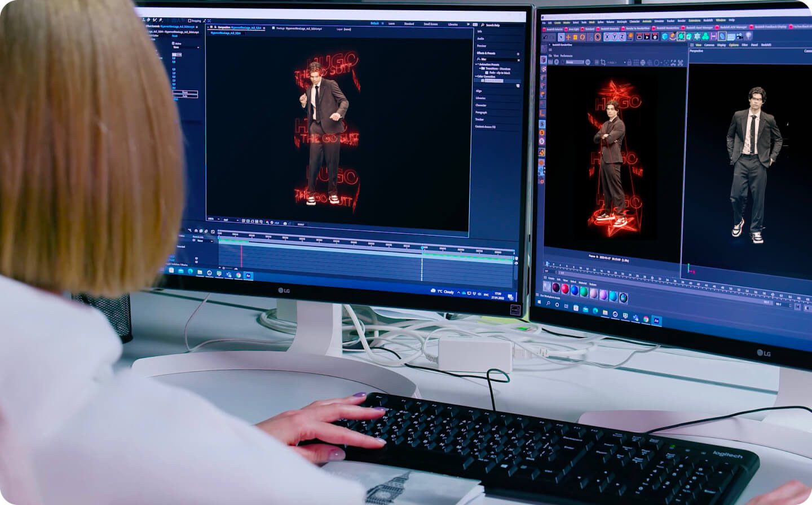Viewport: 812px width, 505px height.
Task: Open the viewer magnification dropdown
Action: [213, 219]
